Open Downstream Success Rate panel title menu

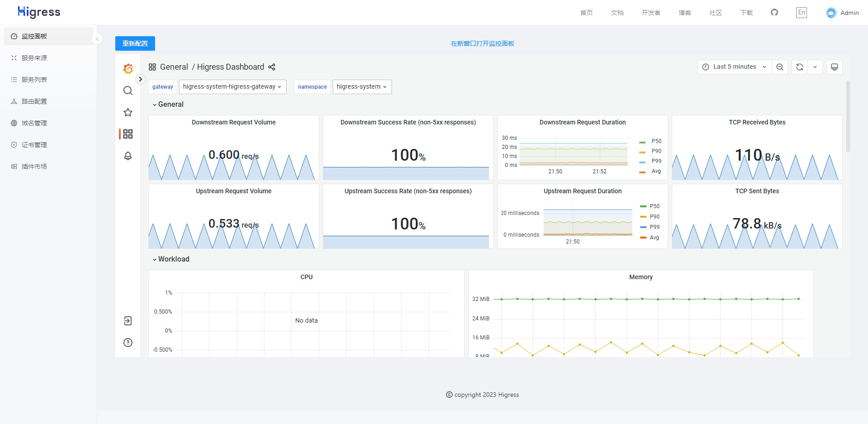pos(408,122)
